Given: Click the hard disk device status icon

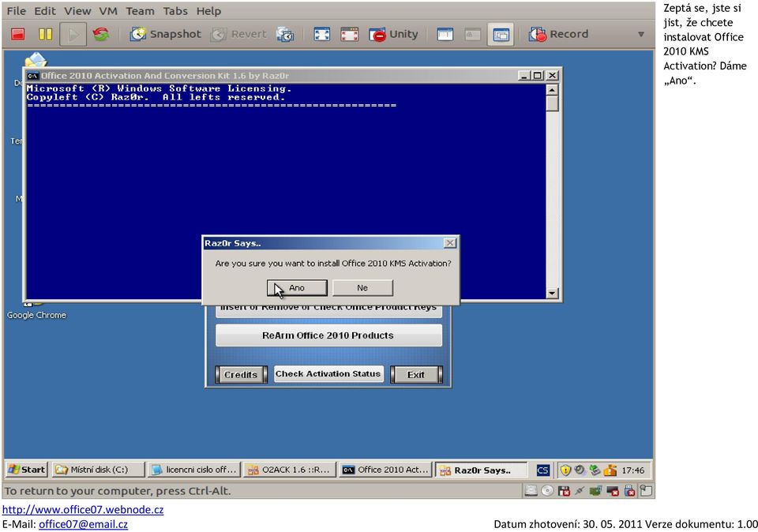Looking at the screenshot, I should pos(531,491).
